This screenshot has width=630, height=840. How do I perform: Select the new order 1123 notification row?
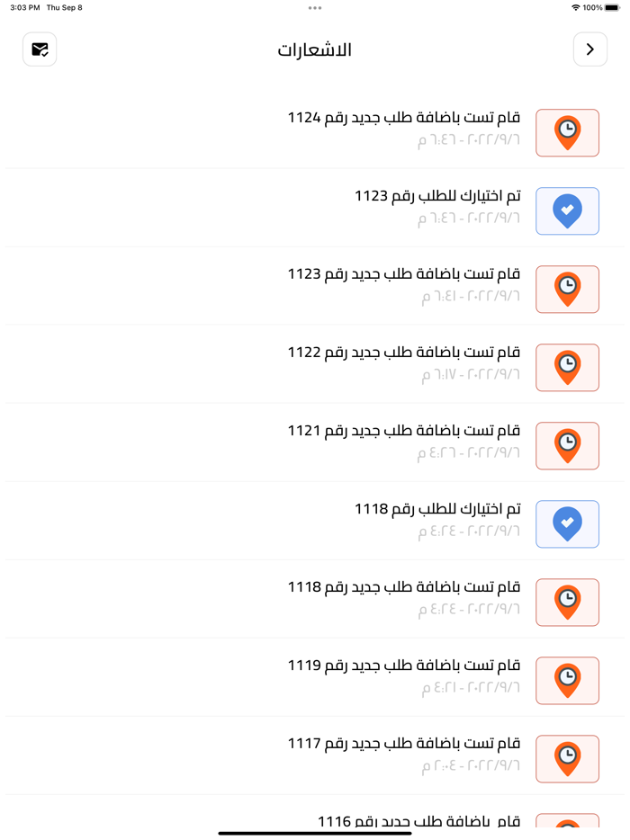378,286
